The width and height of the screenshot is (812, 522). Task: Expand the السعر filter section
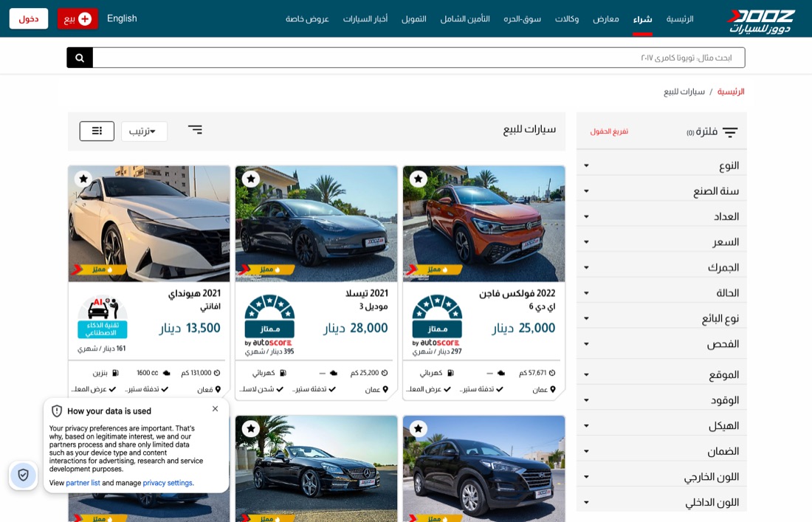[x=661, y=242]
